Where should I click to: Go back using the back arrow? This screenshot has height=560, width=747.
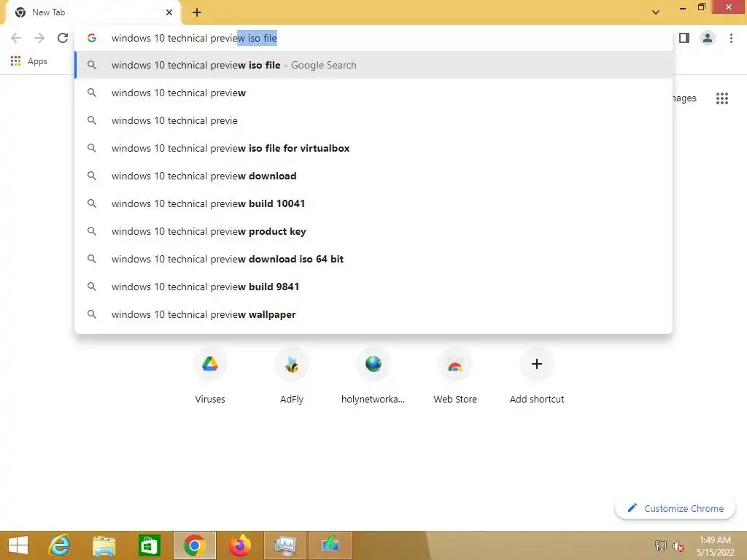pos(16,38)
